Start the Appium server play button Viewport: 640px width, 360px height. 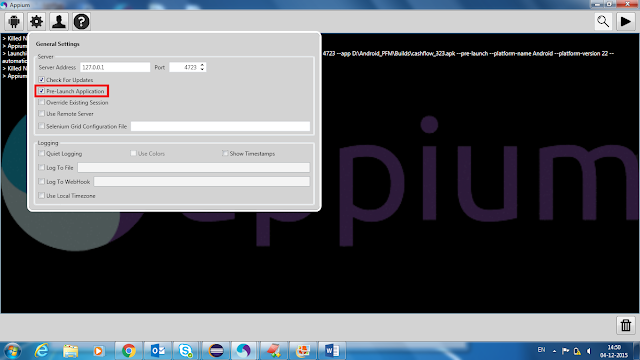(625, 21)
